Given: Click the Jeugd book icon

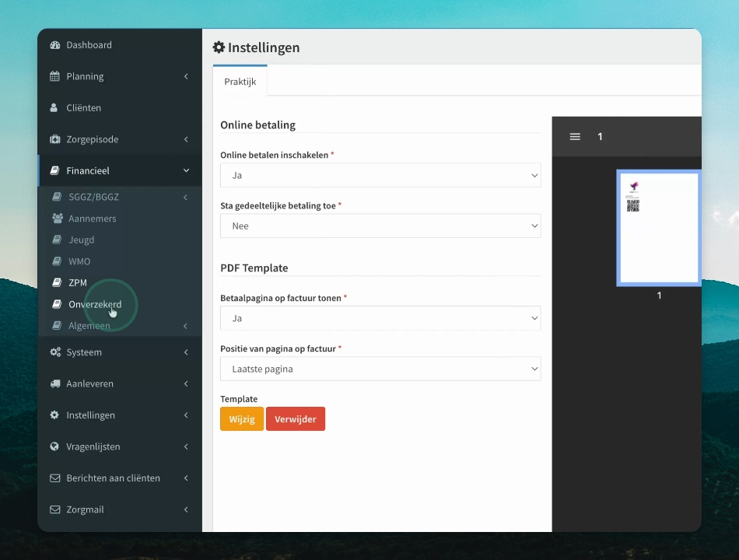Looking at the screenshot, I should [x=57, y=240].
